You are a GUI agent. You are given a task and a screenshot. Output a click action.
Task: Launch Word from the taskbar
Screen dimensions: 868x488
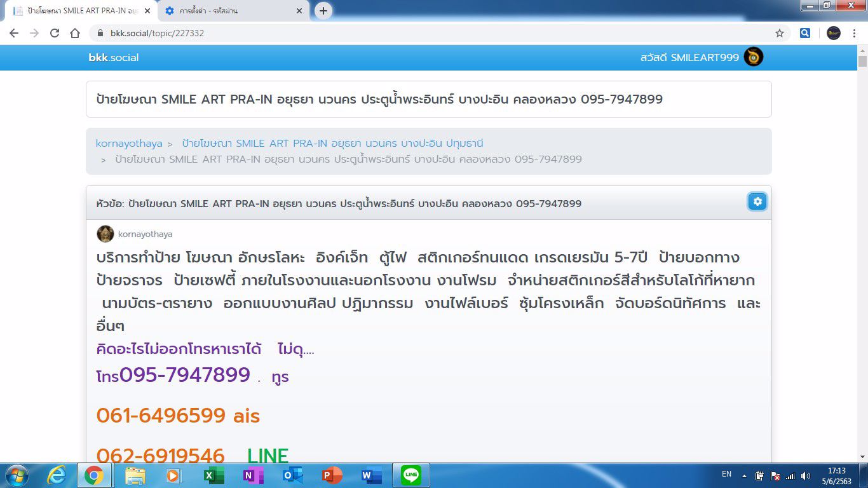[x=371, y=475]
